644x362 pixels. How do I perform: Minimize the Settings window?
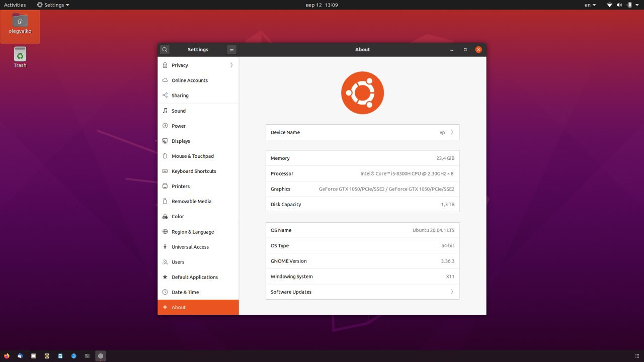(x=452, y=49)
